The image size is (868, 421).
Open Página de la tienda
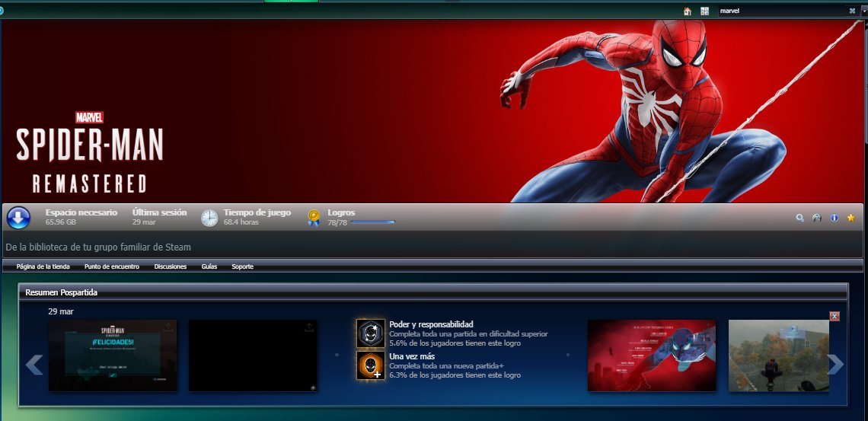click(43, 266)
